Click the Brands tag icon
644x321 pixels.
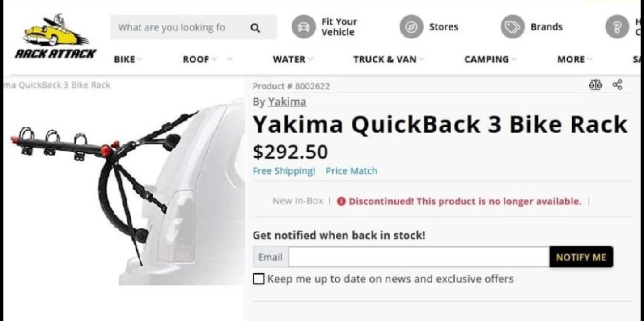512,27
